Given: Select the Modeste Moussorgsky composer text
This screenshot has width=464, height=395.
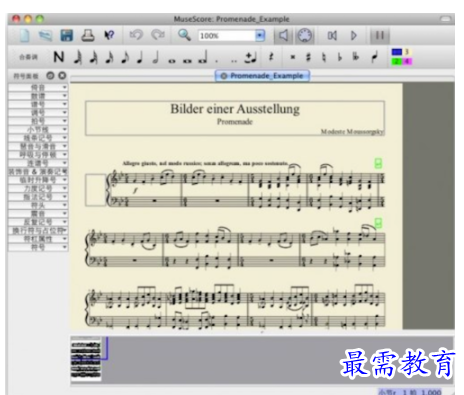Looking at the screenshot, I should 352,132.
